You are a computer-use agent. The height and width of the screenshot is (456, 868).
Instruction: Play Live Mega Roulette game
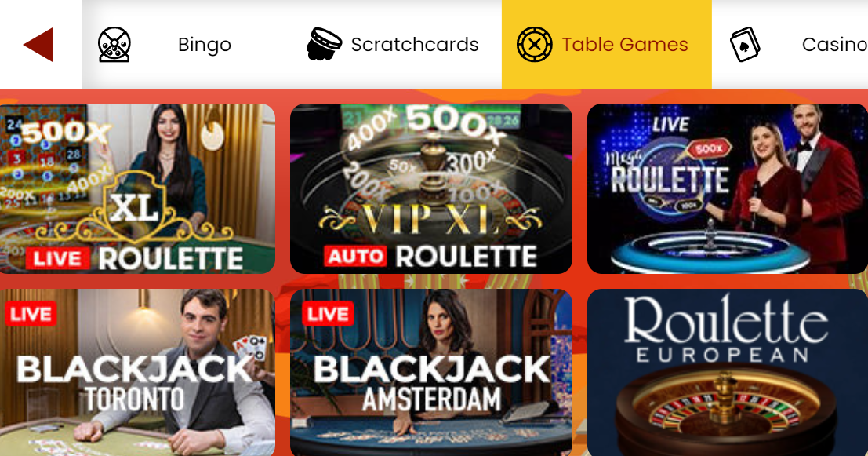tap(728, 188)
